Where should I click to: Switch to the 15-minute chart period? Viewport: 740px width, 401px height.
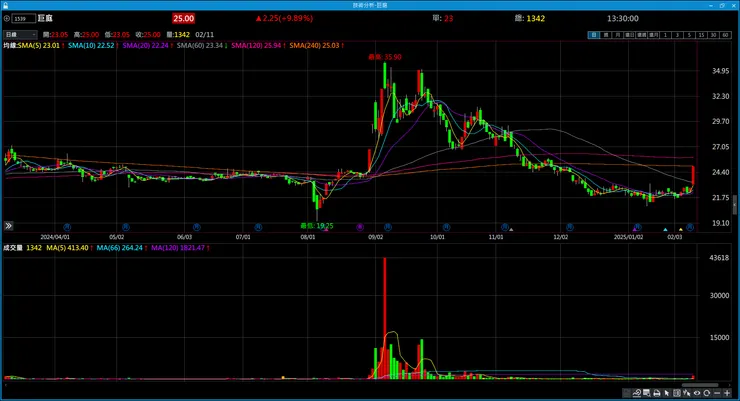pos(702,35)
